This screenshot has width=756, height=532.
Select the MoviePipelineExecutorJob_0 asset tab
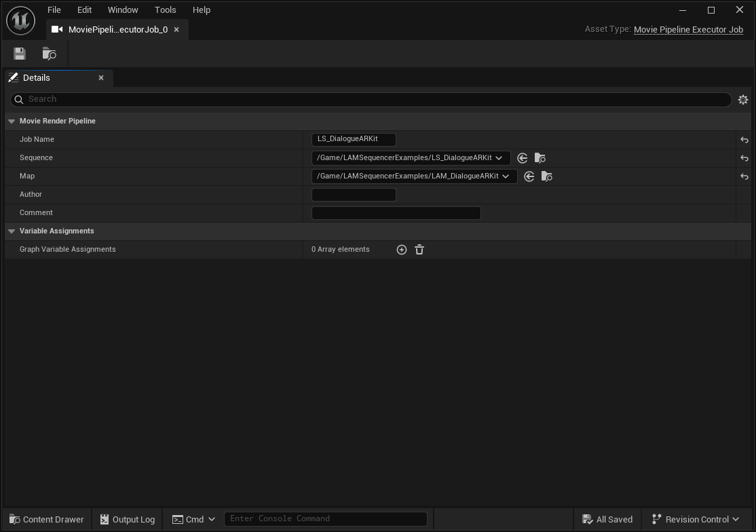pyautogui.click(x=117, y=30)
